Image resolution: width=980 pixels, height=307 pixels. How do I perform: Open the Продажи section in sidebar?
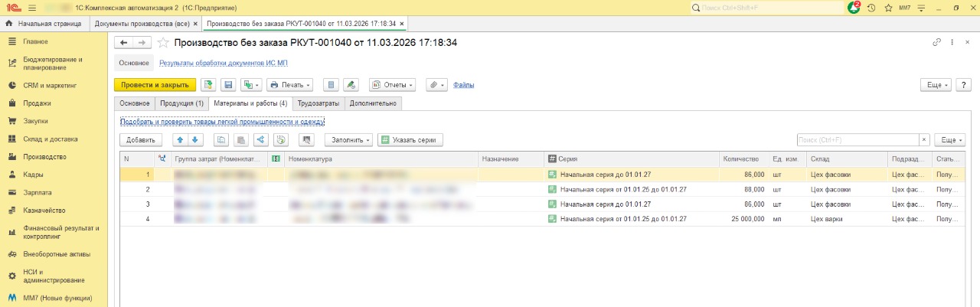point(37,103)
